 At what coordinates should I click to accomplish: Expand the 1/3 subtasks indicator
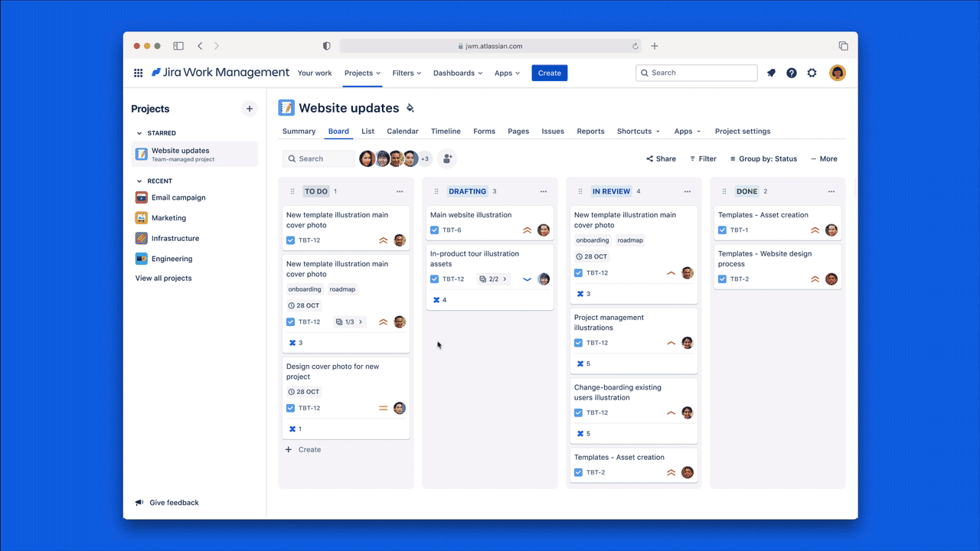(x=349, y=322)
